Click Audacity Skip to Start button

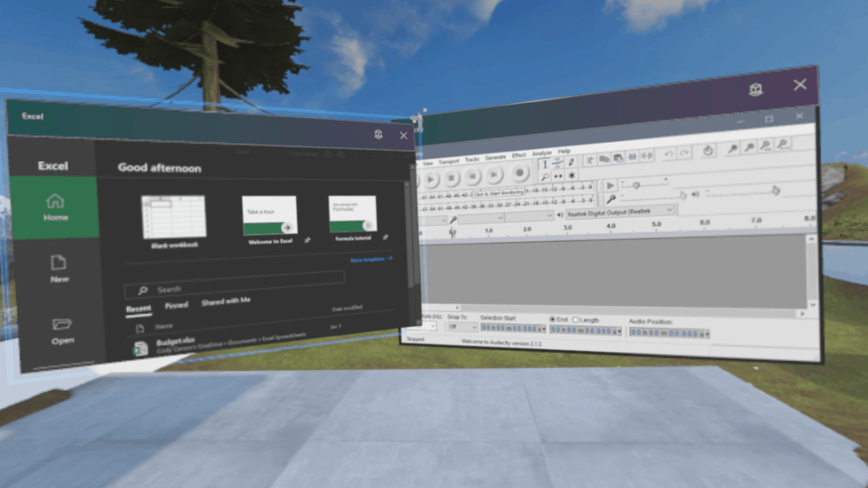(472, 177)
